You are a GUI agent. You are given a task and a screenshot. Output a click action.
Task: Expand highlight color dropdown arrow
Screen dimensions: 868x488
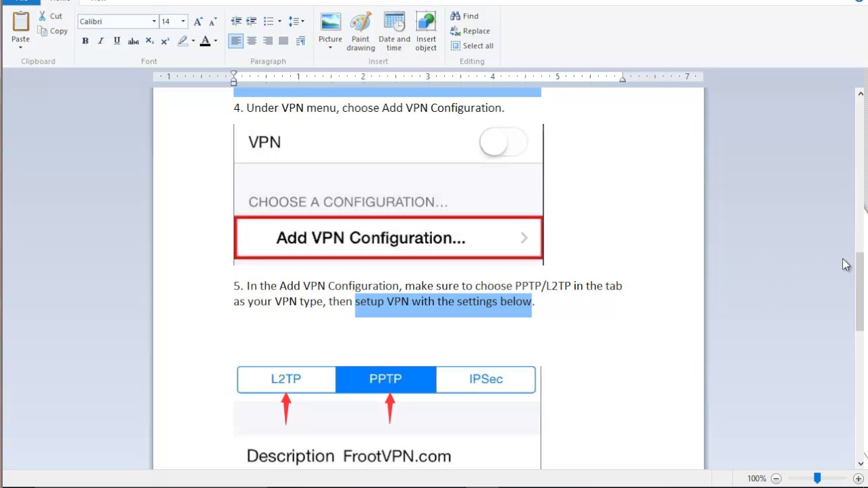pos(193,41)
